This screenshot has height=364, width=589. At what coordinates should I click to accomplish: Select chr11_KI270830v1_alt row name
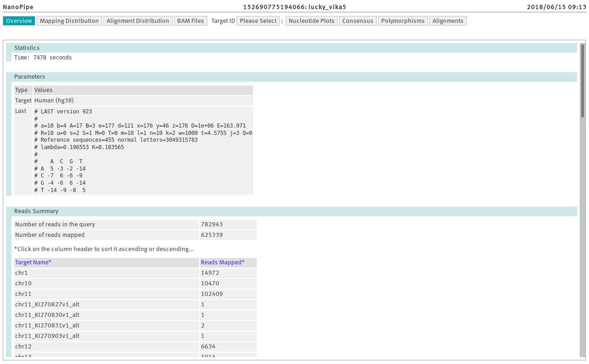(x=107, y=315)
